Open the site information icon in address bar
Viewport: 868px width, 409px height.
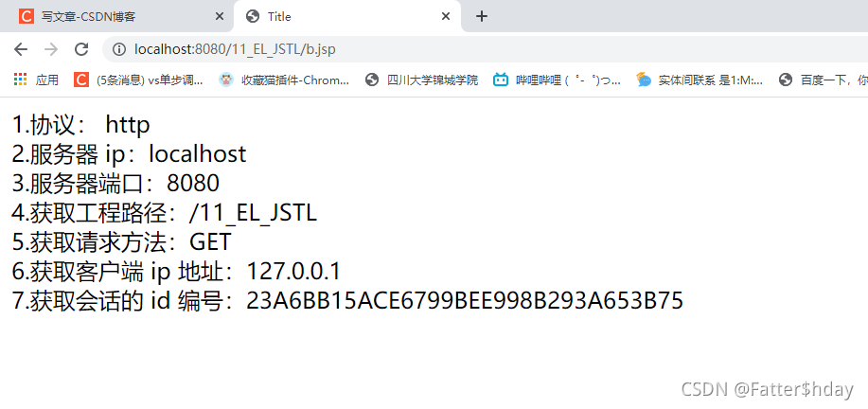(118, 50)
